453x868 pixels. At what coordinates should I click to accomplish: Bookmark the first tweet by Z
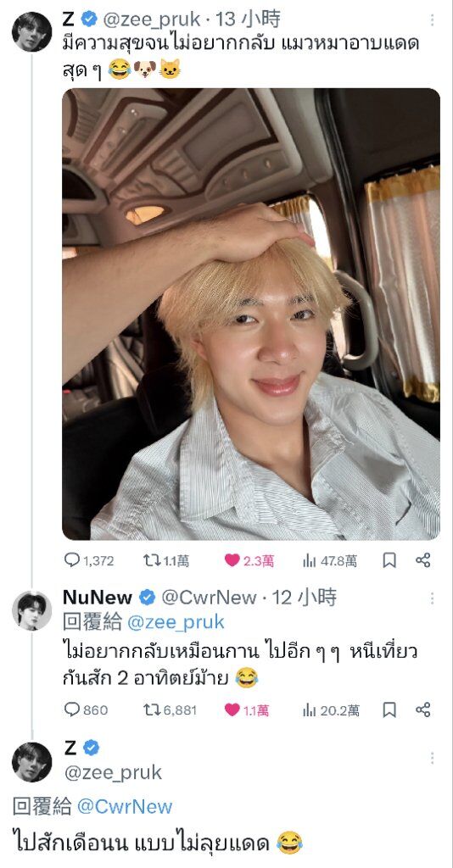click(389, 561)
